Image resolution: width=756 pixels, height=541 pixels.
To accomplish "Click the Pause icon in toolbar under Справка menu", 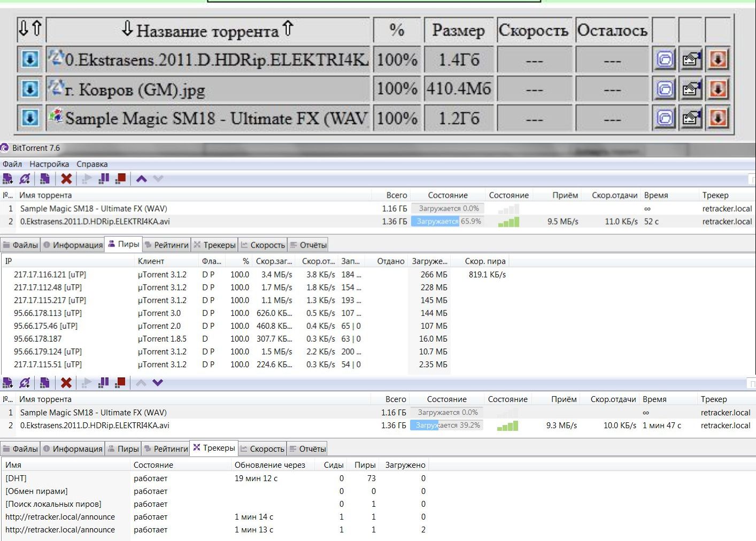I will point(104,179).
